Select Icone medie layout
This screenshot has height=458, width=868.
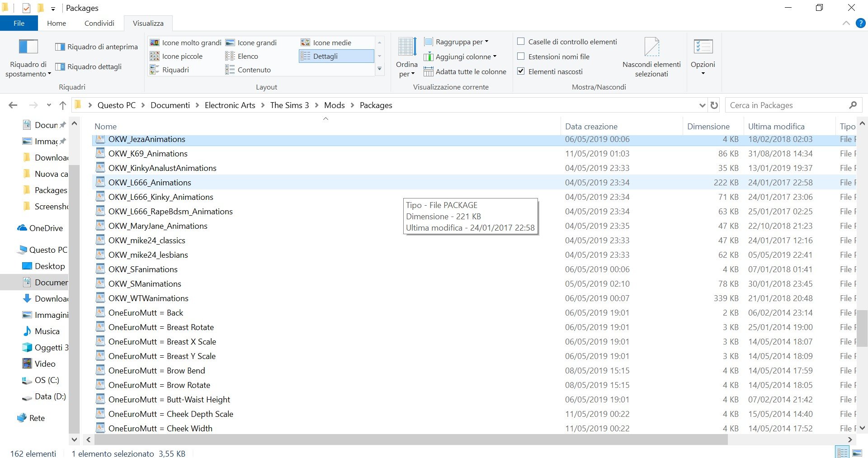tap(326, 42)
